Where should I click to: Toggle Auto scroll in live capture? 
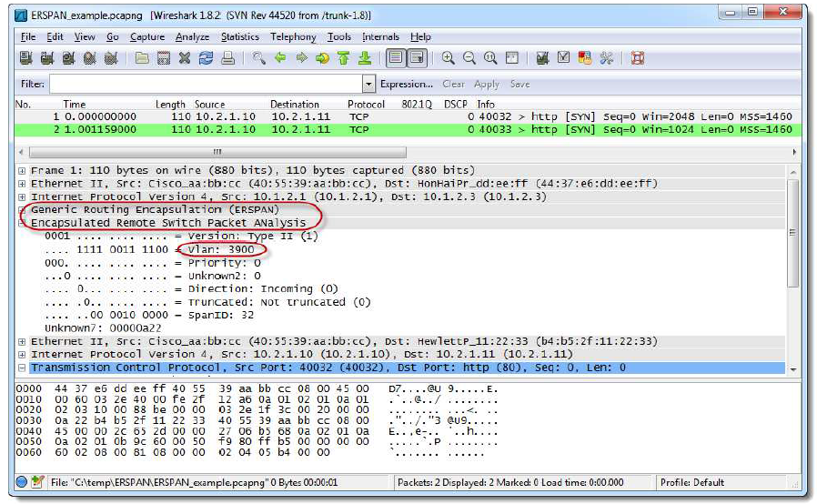[x=418, y=58]
